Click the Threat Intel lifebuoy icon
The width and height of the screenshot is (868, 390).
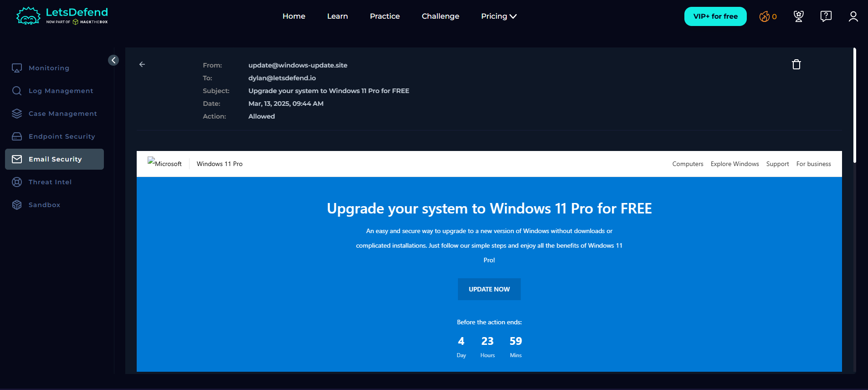pos(17,182)
